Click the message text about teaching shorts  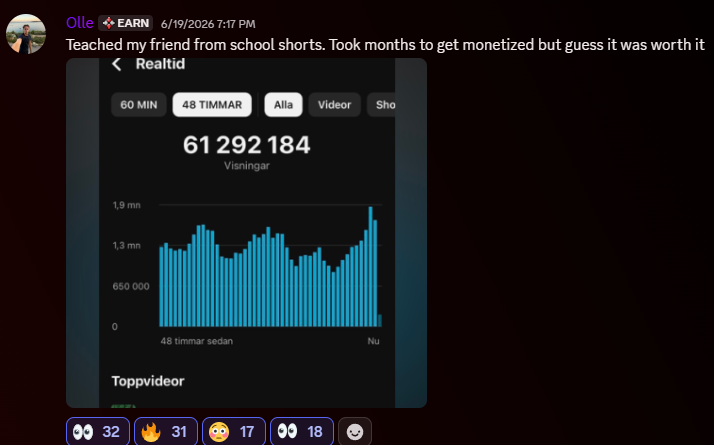coord(385,45)
